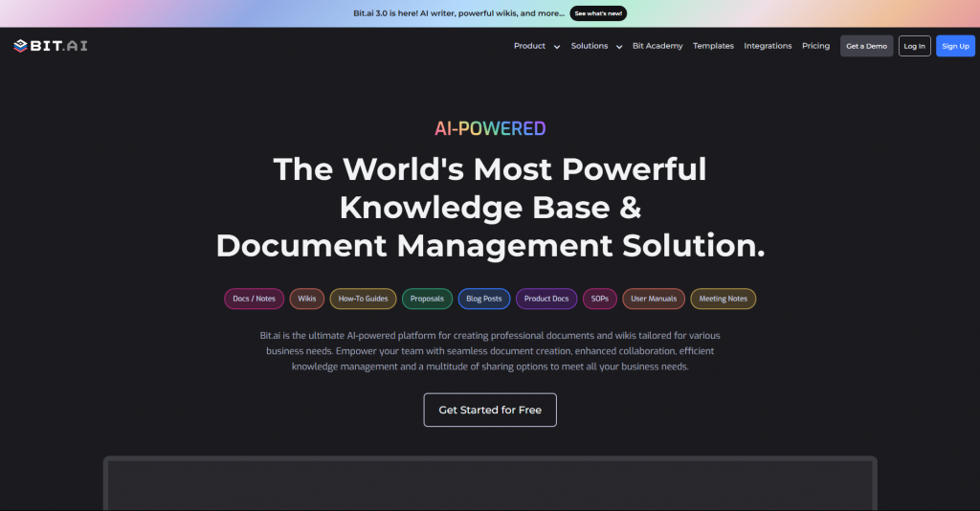The image size is (980, 511).
Task: Open the Templates page
Action: (713, 46)
